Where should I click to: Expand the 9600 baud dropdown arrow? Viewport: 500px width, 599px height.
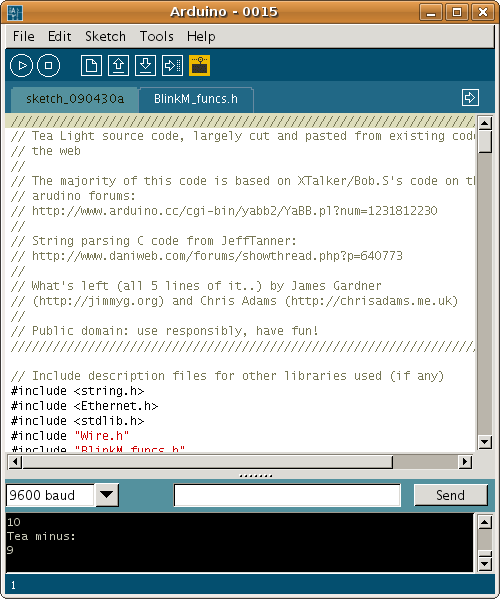coord(107,495)
